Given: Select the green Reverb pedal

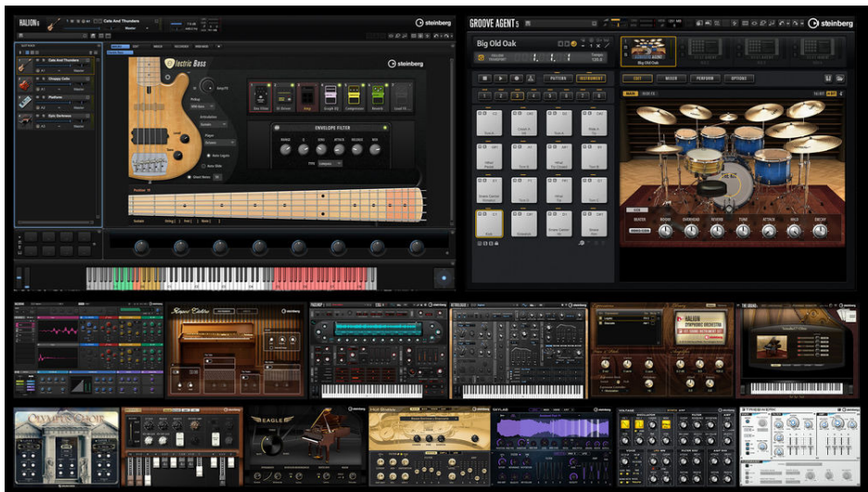Looking at the screenshot, I should pos(378,98).
